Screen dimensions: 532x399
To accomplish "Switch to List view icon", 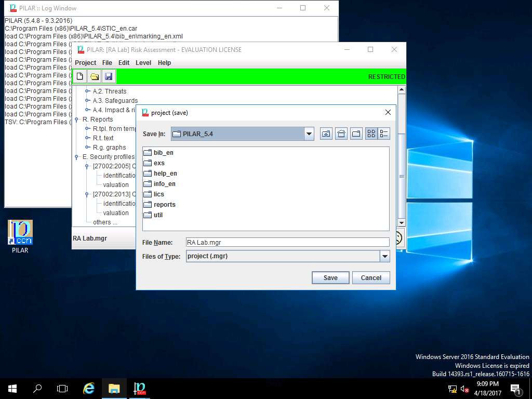I will pyautogui.click(x=371, y=134).
